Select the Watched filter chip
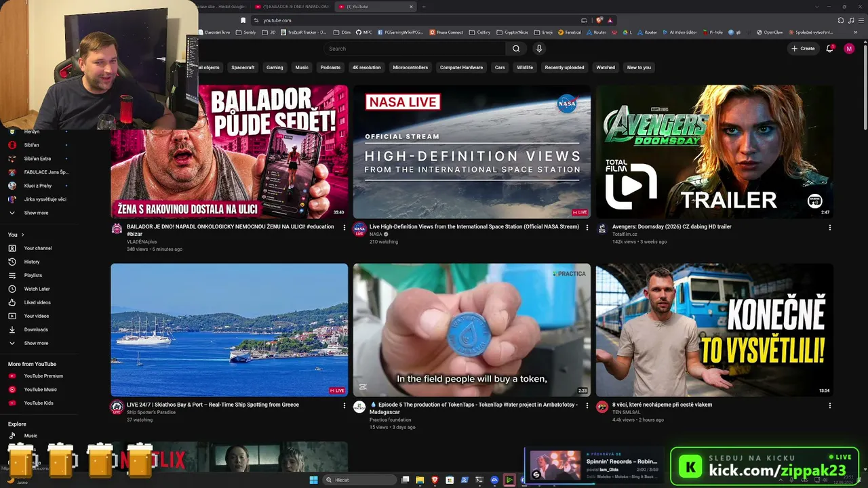The image size is (868, 488). point(606,68)
